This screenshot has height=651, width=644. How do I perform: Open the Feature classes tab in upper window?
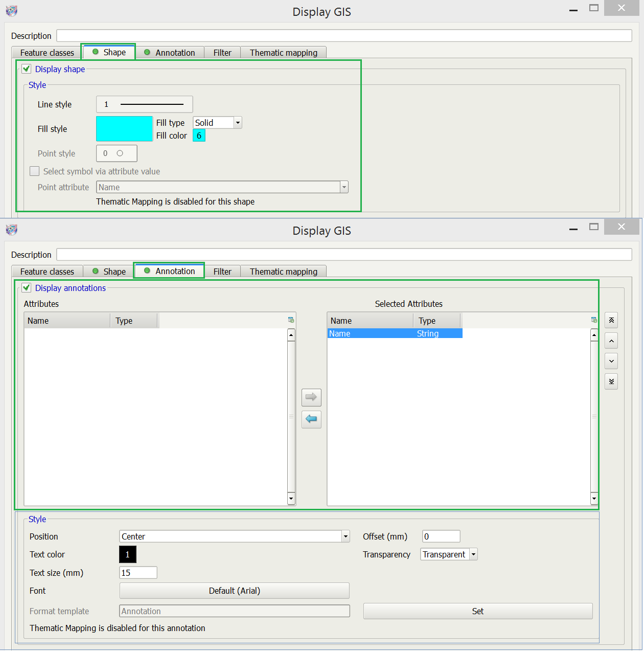[47, 53]
